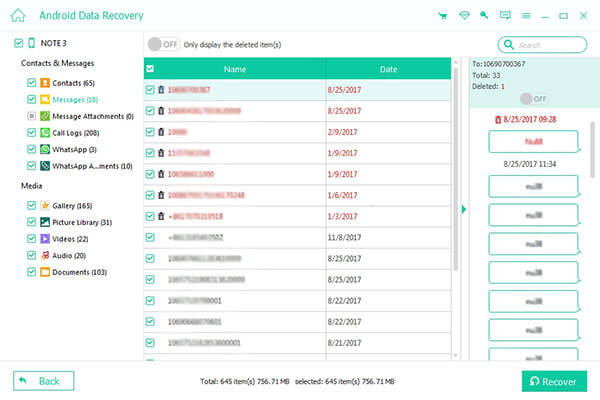600x400 pixels.
Task: Open the feedback chat icon
Action: 505,15
